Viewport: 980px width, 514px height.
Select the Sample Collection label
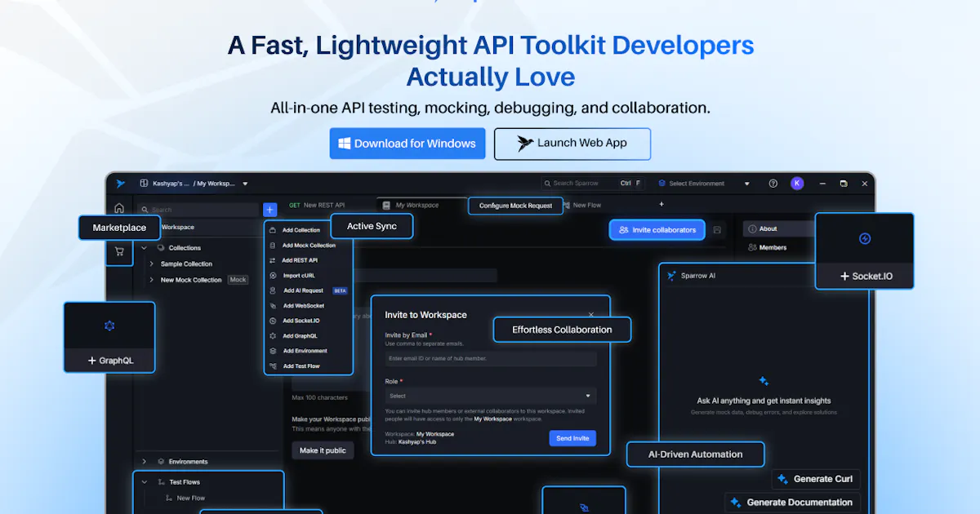186,264
